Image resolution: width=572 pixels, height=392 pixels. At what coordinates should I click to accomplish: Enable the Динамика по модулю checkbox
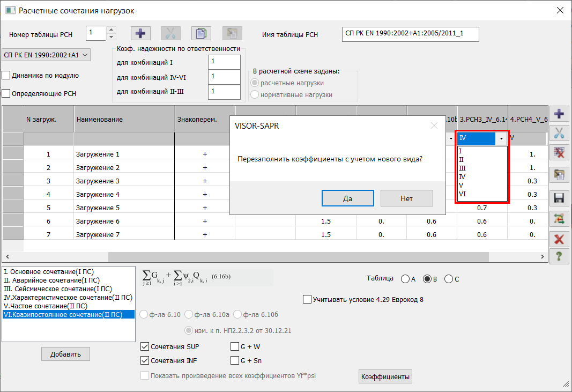tap(6, 75)
